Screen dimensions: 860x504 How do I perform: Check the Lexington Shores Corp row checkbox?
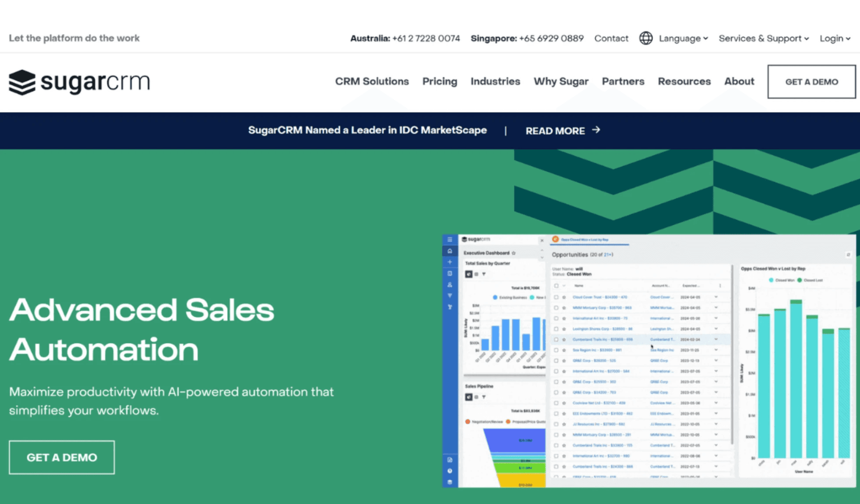(x=556, y=329)
